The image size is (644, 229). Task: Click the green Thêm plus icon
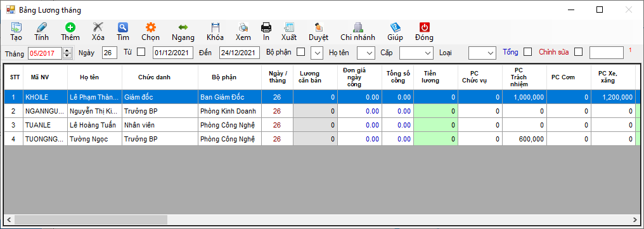[x=70, y=27]
